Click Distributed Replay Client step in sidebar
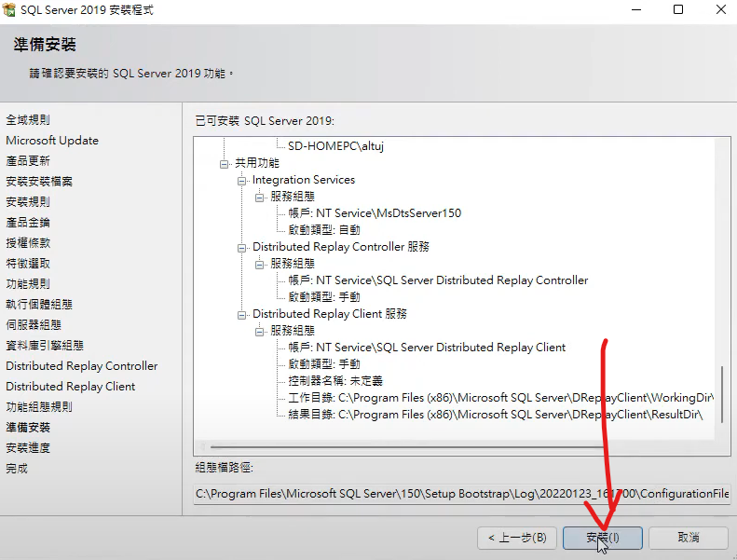737x560 pixels. click(71, 387)
